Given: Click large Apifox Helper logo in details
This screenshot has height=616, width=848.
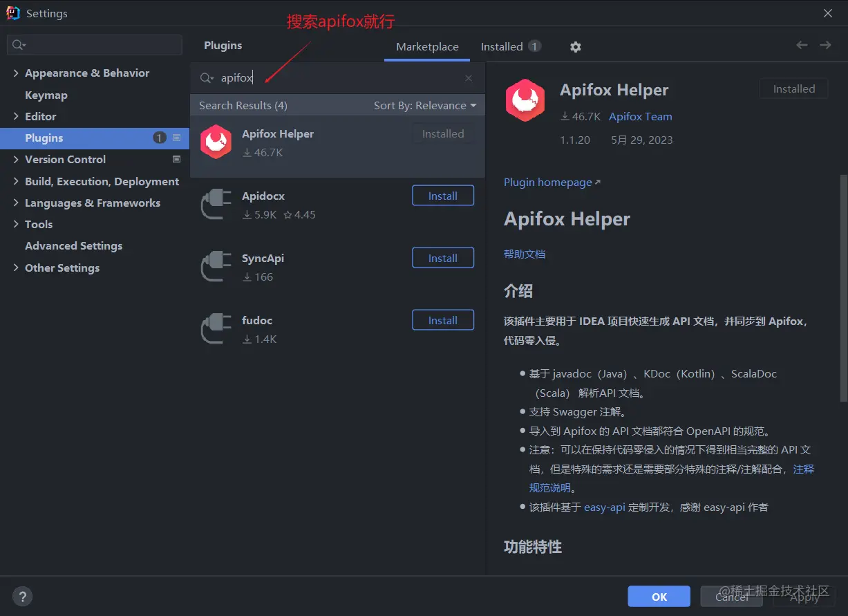Looking at the screenshot, I should point(525,100).
